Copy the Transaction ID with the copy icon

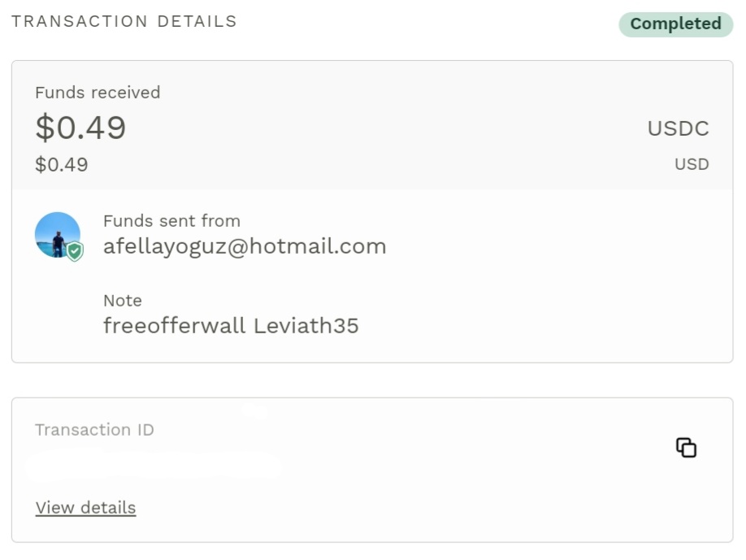(686, 448)
